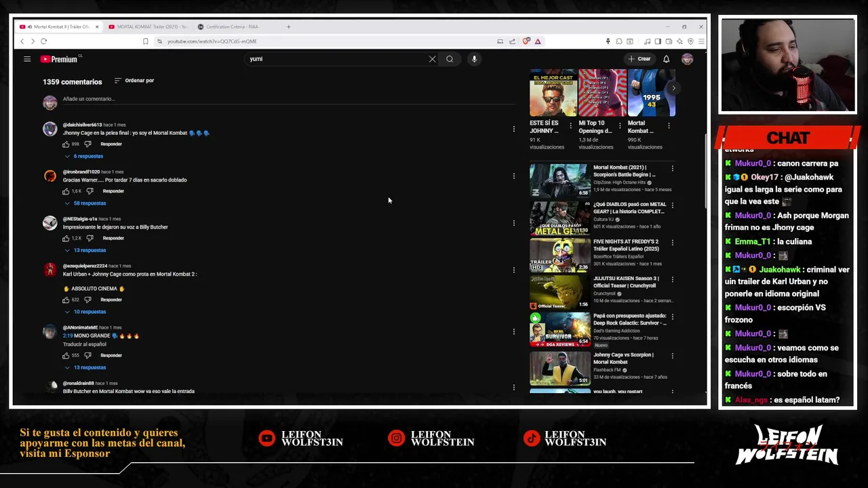This screenshot has height=488, width=868.
Task: Open 'ESTE SÍ ES JOHNNY' short thumbnail
Action: click(553, 93)
